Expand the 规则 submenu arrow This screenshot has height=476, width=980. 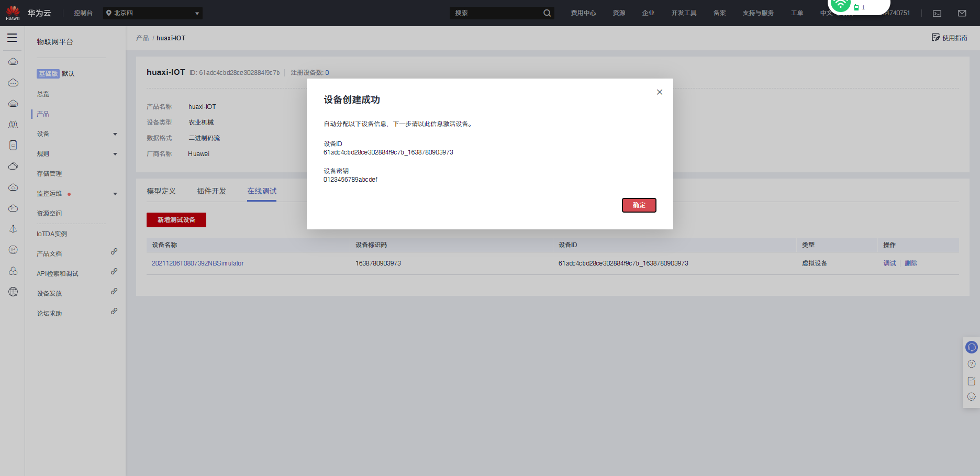115,154
